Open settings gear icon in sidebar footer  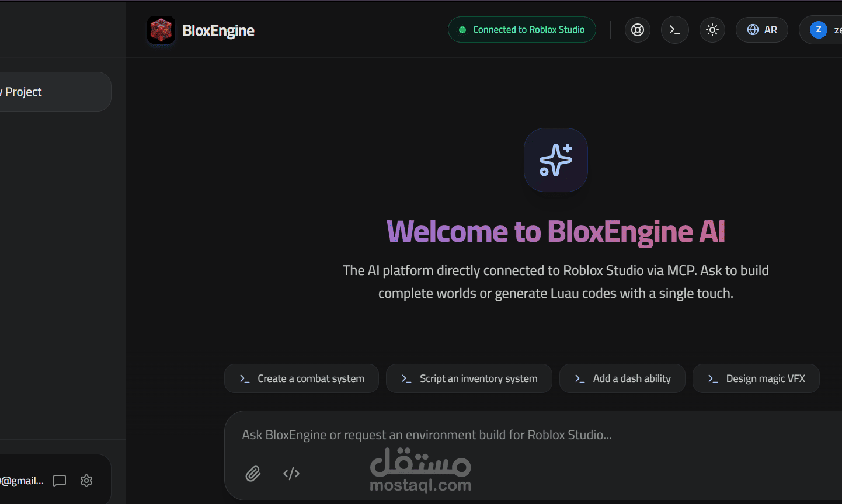click(86, 481)
